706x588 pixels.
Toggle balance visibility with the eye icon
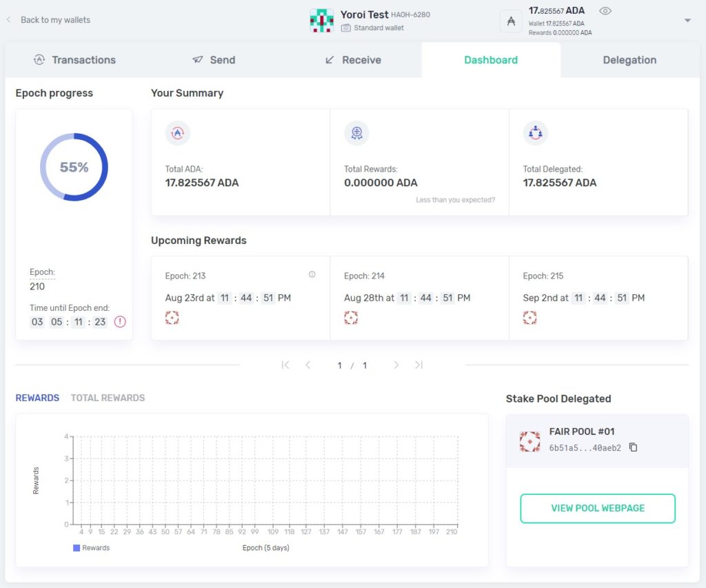pyautogui.click(x=605, y=11)
